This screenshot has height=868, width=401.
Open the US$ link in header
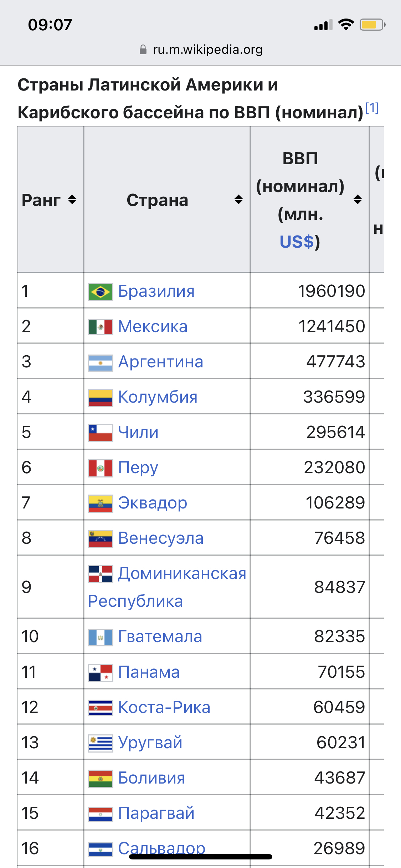click(x=297, y=242)
